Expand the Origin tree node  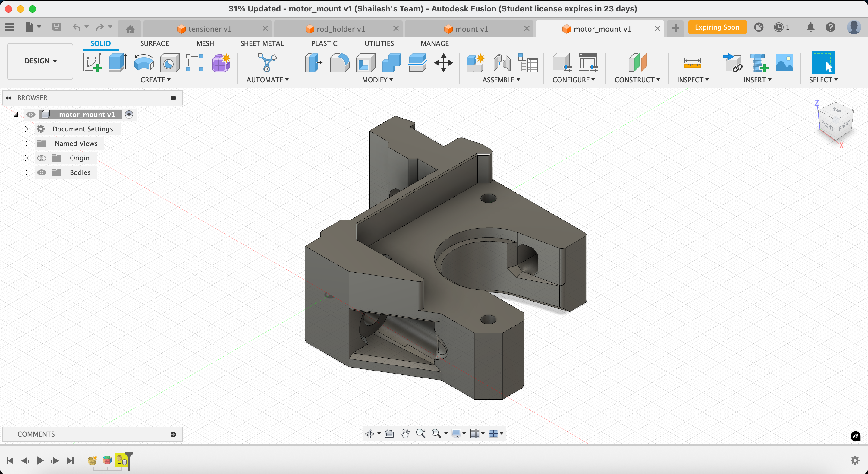click(x=26, y=158)
